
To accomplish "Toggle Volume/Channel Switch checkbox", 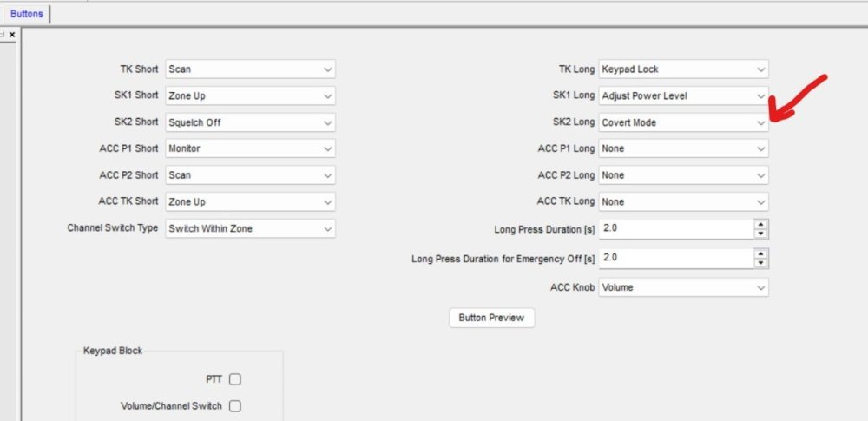I will coord(235,405).
